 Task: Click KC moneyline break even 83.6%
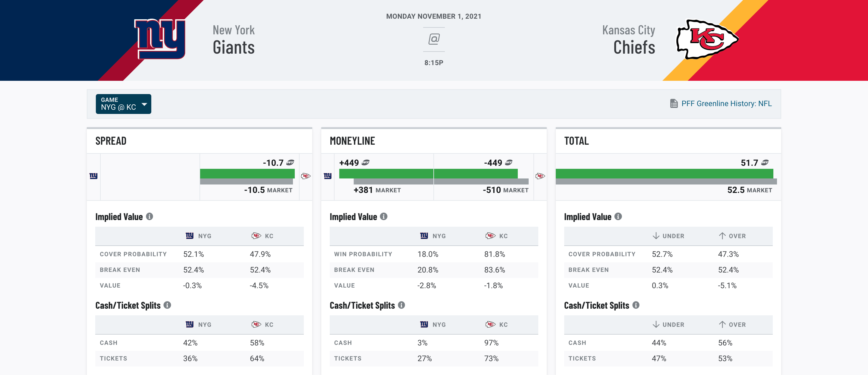(495, 270)
